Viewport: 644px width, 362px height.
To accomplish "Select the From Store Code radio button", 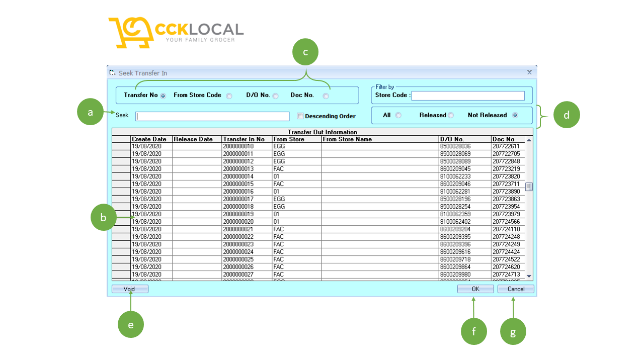I will click(x=229, y=95).
